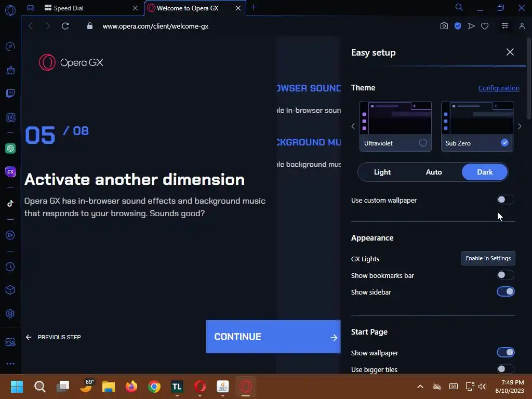532x399 pixels.
Task: Open Player icon in sidebar
Action: tap(10, 235)
